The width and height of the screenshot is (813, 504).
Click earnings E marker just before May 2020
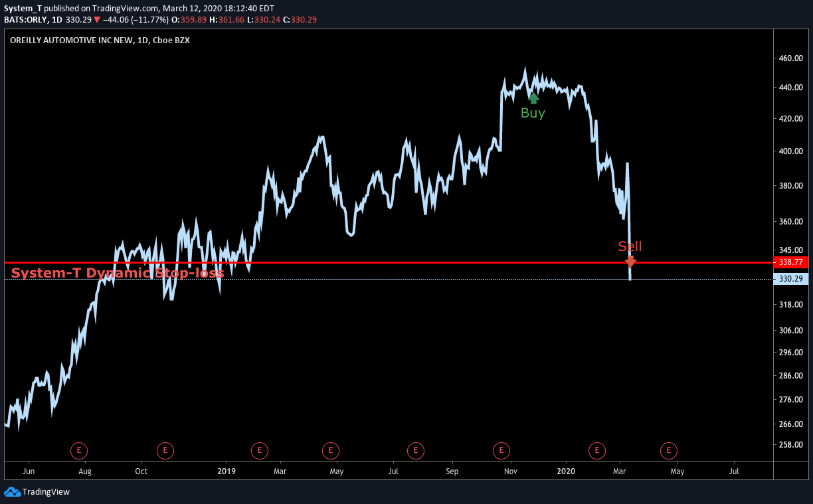[669, 451]
